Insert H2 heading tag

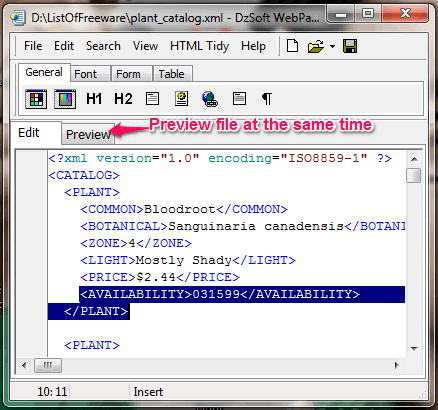(123, 99)
